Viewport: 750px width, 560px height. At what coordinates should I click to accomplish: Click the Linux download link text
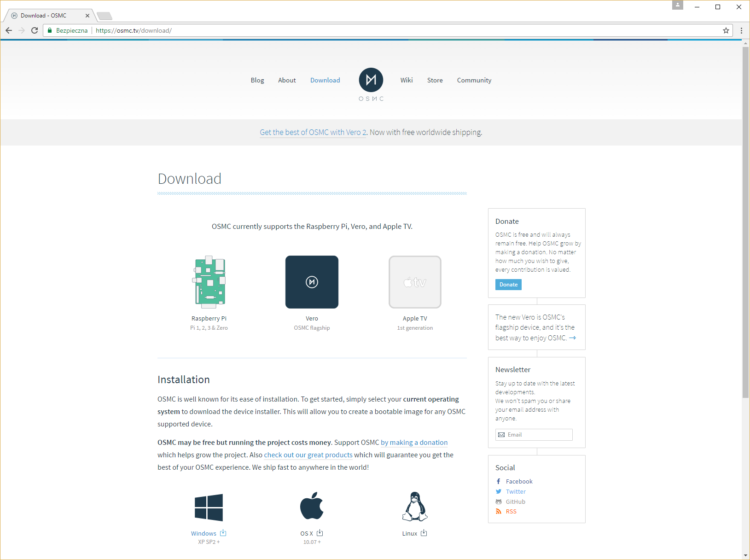click(x=410, y=533)
